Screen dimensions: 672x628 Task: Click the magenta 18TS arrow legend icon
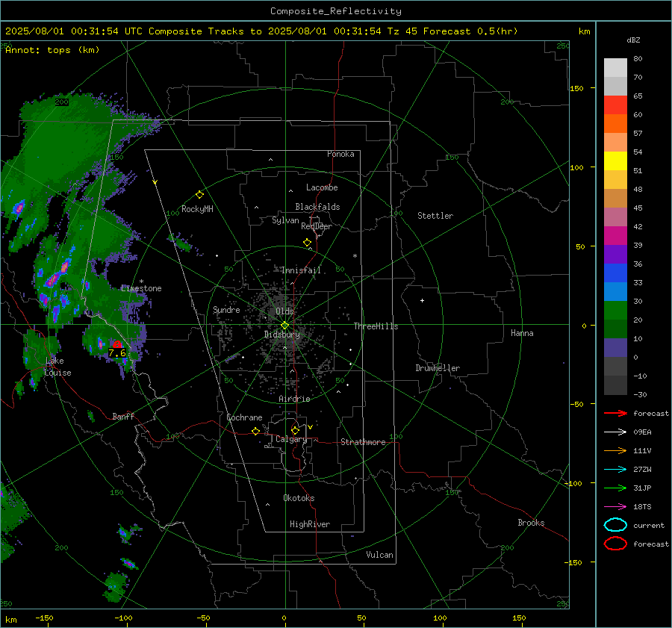(615, 507)
